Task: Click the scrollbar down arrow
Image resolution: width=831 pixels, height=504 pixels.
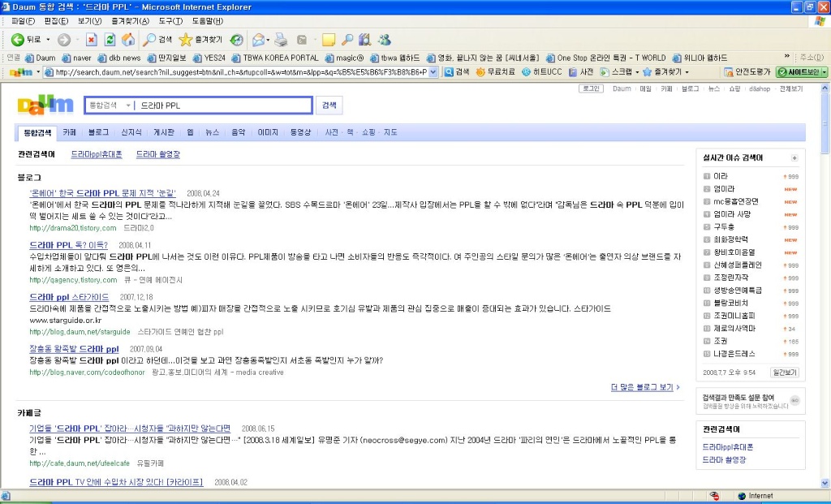Action: (x=825, y=484)
